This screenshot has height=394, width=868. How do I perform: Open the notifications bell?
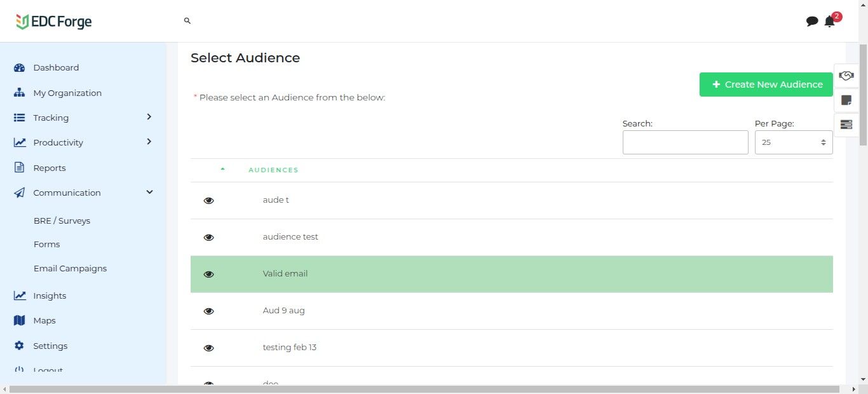(x=829, y=22)
